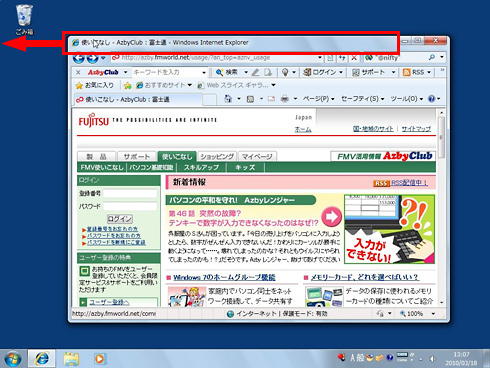Click the printer icon in the command bar
This screenshot has width=490, height=368.
pyautogui.click(x=284, y=99)
